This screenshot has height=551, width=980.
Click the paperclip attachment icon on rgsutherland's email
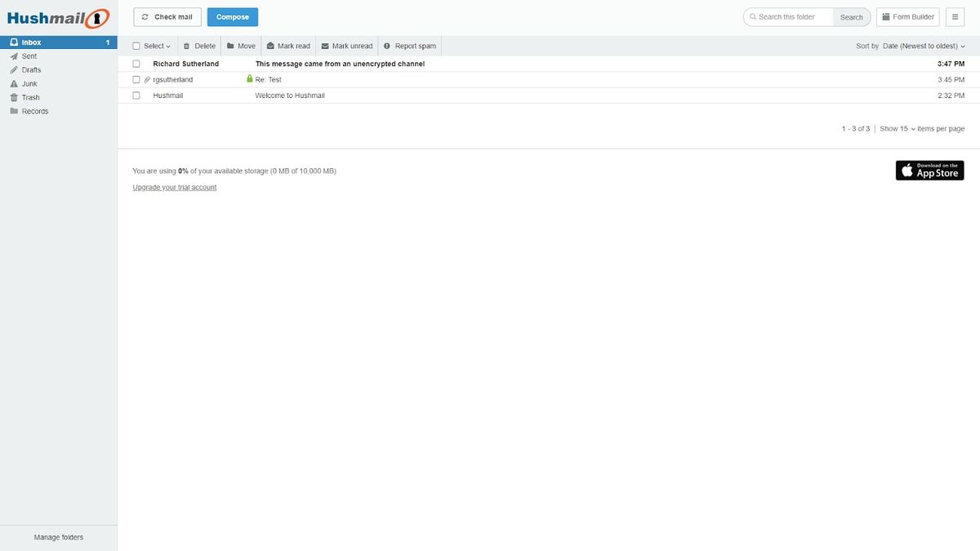click(146, 78)
